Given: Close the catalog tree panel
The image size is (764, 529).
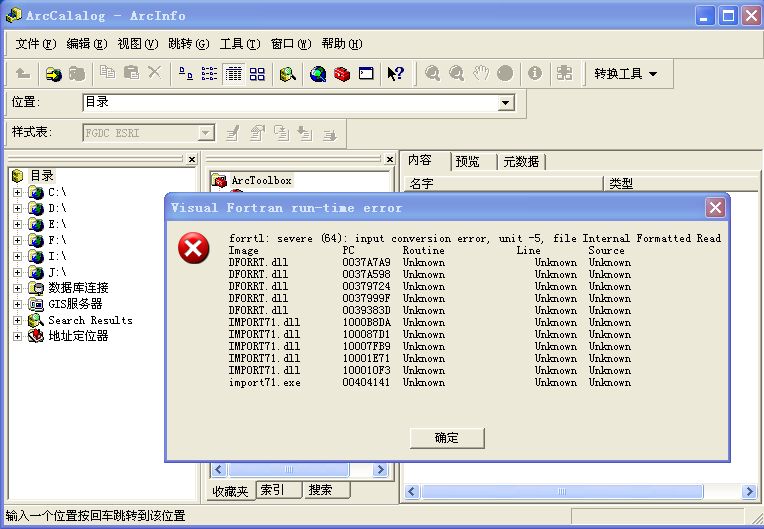Looking at the screenshot, I should pyautogui.click(x=192, y=159).
